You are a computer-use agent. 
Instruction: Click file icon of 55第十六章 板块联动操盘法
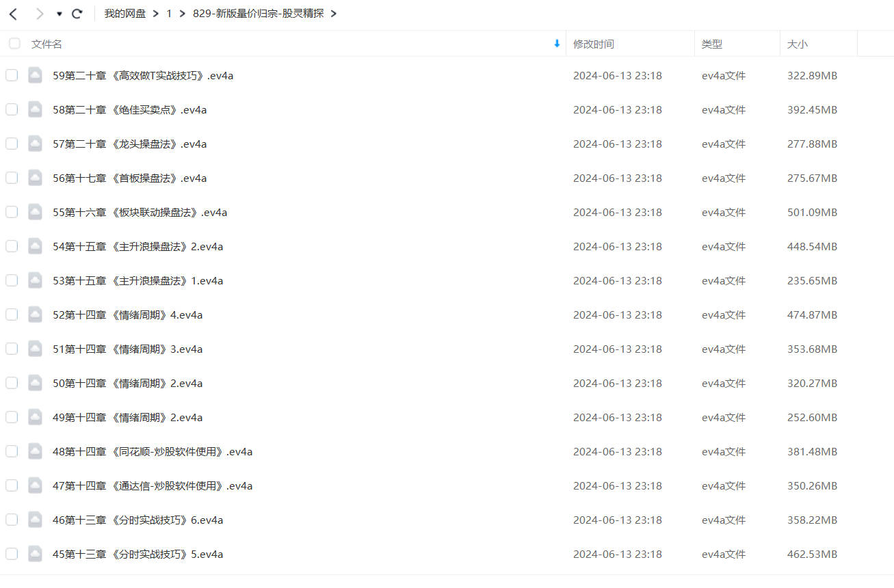coord(35,212)
